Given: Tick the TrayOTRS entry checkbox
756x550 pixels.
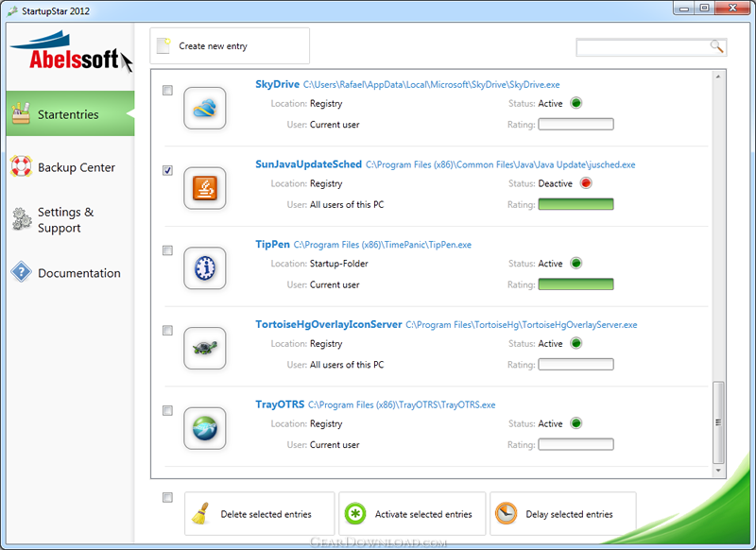Looking at the screenshot, I should [167, 410].
